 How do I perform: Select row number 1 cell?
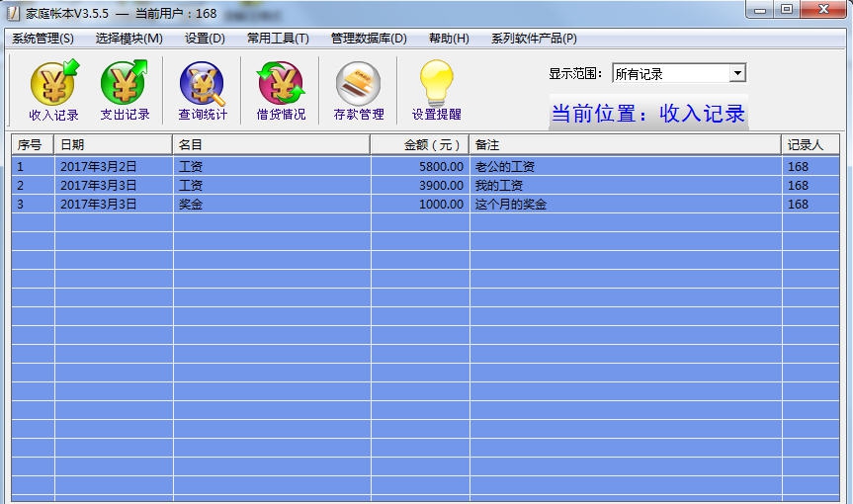point(34,166)
